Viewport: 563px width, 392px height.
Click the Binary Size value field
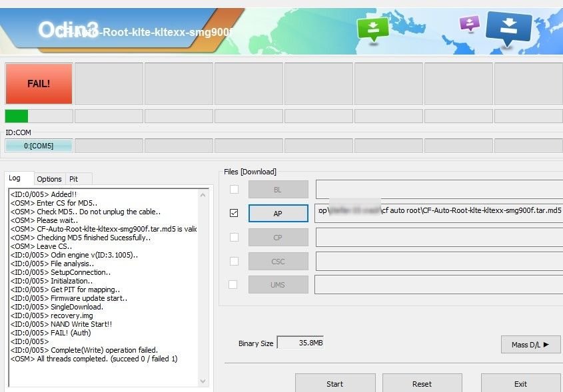300,343
